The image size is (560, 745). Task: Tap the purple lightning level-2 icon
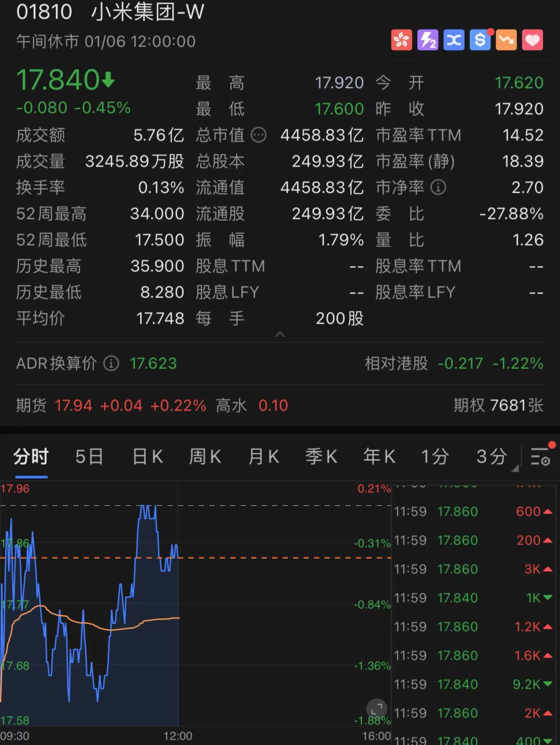[428, 40]
